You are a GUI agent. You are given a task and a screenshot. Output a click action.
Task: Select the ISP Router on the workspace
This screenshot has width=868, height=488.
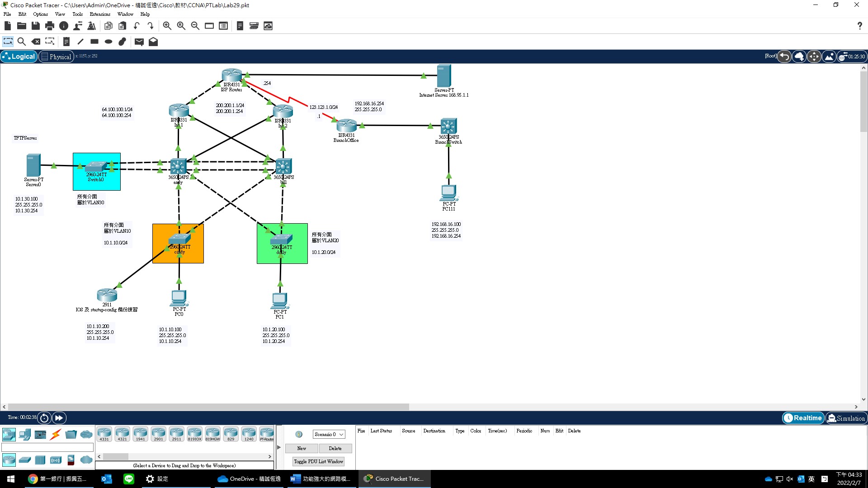click(x=231, y=75)
